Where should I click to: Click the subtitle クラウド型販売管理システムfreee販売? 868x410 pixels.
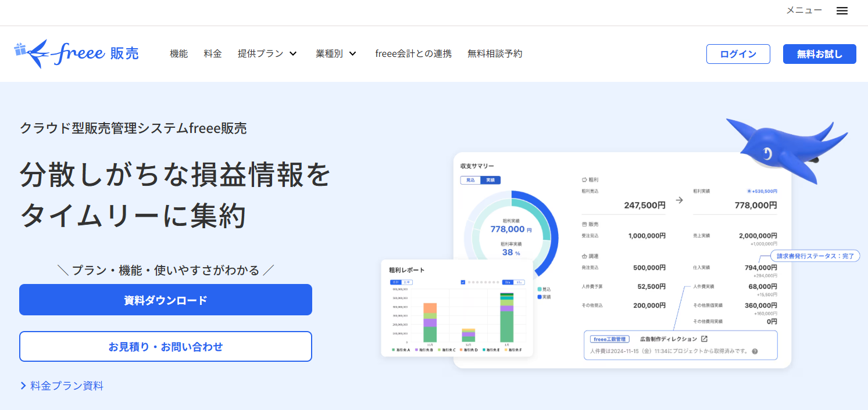[133, 128]
